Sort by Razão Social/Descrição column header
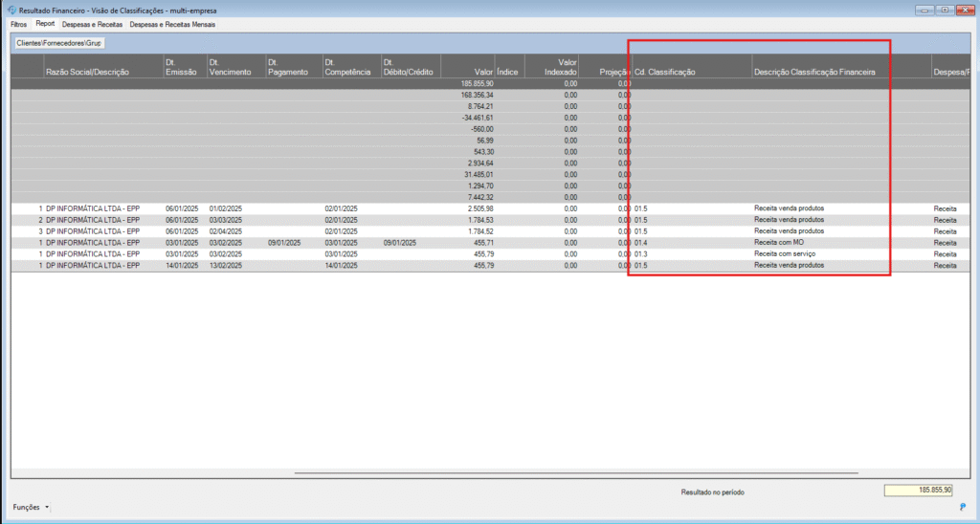This screenshot has width=980, height=524. 87,72
